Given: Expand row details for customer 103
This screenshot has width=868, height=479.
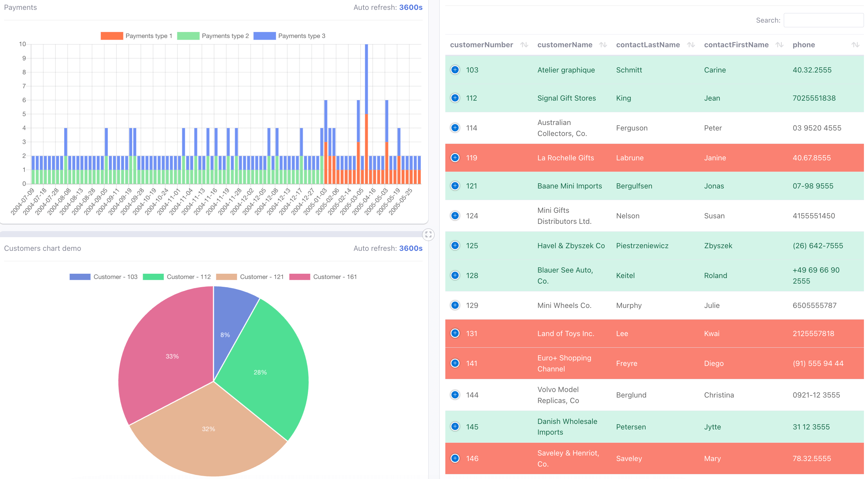Looking at the screenshot, I should (455, 70).
